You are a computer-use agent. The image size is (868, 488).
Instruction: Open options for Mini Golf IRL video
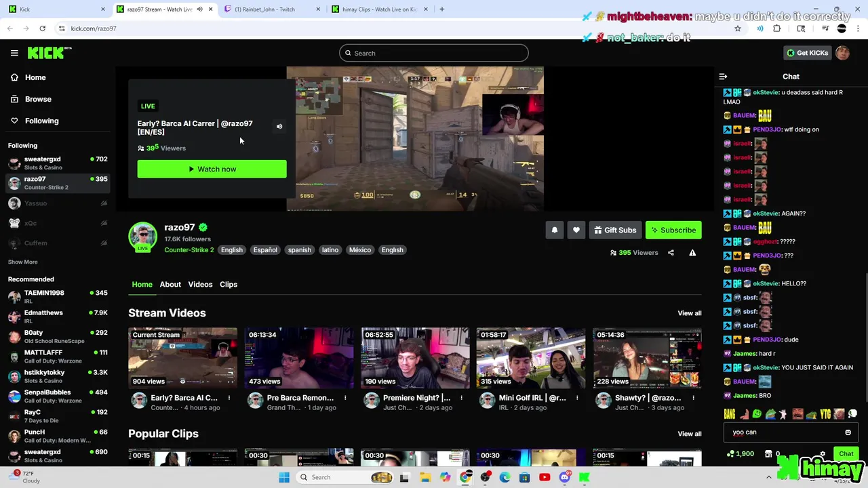point(577,399)
